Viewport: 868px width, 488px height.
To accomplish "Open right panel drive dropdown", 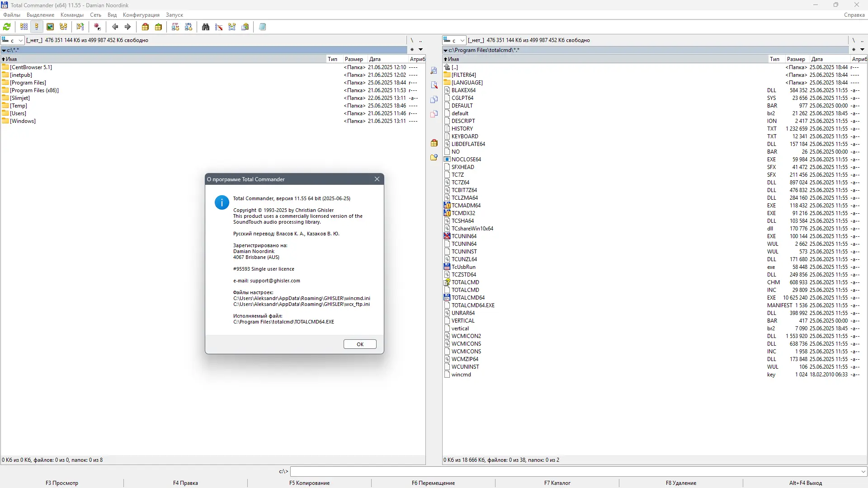I will click(462, 40).
